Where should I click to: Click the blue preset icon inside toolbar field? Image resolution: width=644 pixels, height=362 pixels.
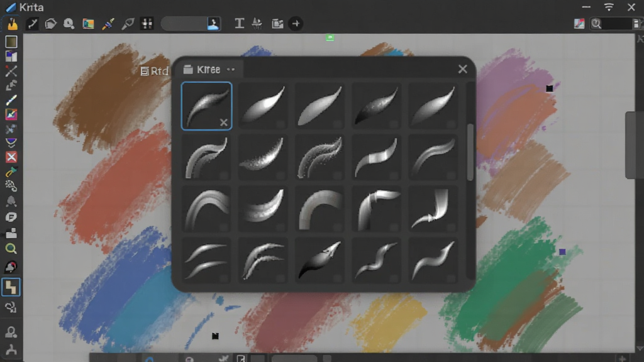click(213, 24)
